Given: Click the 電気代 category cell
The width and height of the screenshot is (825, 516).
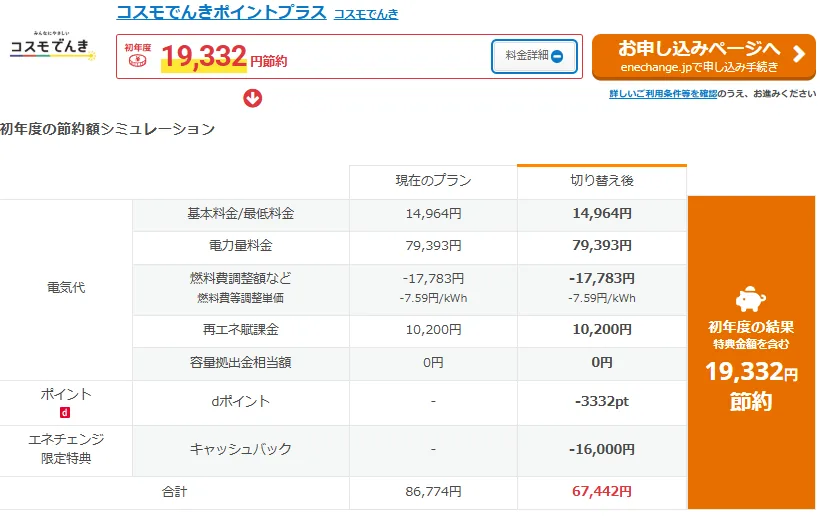Looking at the screenshot, I should (66, 288).
